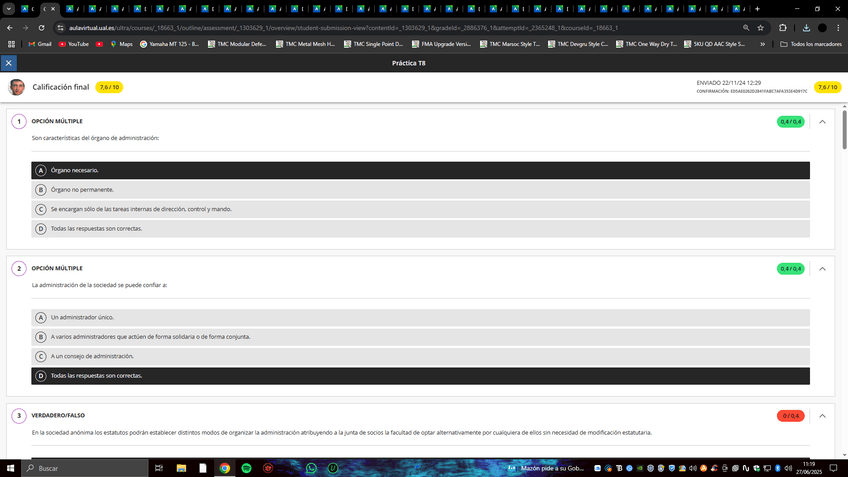Open the Windows notification center
Image resolution: width=848 pixels, height=477 pixels.
[833, 468]
